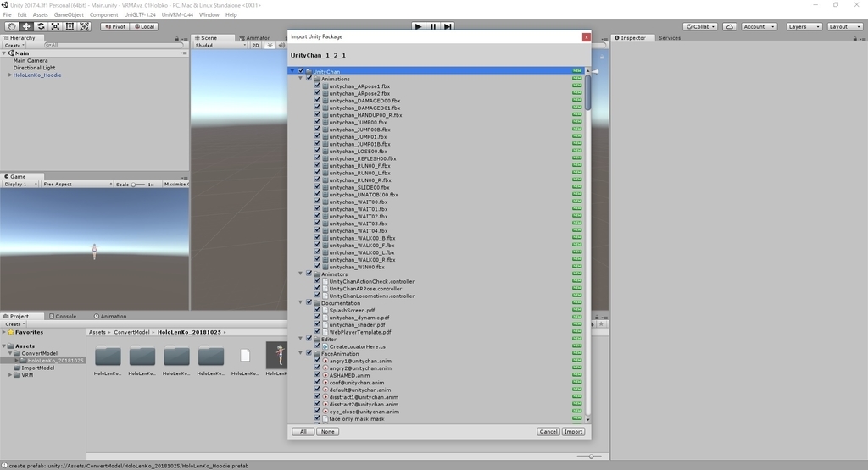Image resolution: width=868 pixels, height=470 pixels.
Task: Open the Display 1 dropdown
Action: [20, 184]
